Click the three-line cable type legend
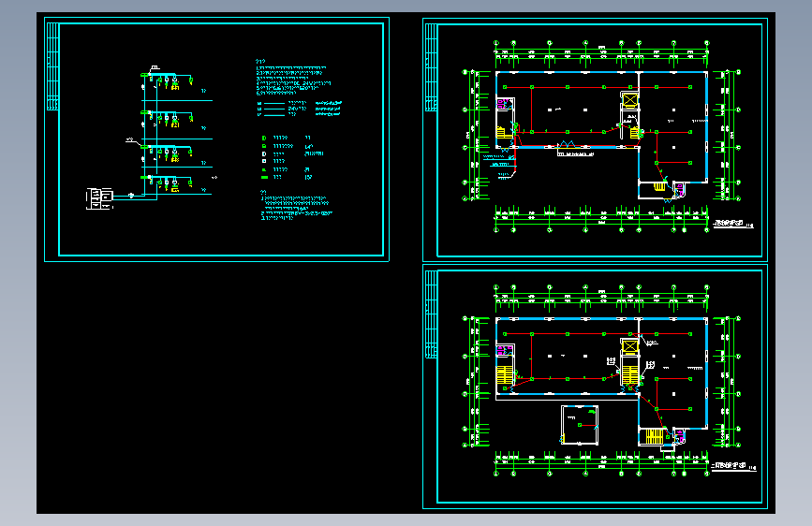Screen dimensions: 812x526 [300, 109]
